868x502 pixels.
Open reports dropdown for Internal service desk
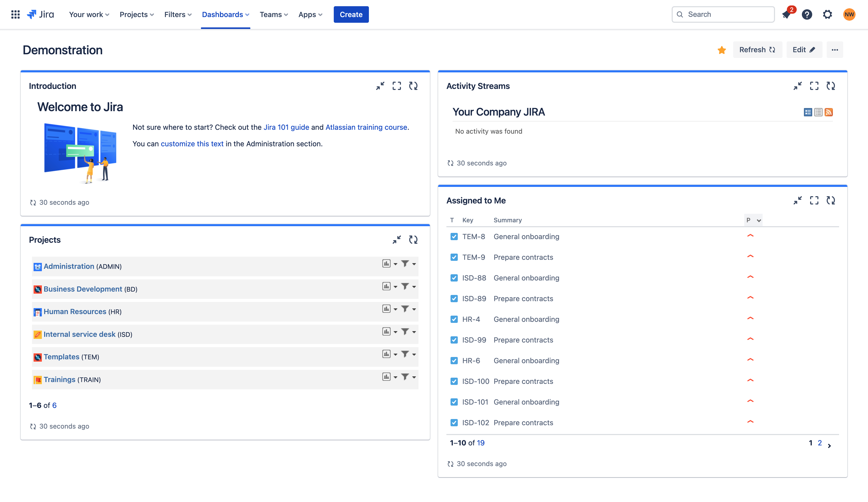click(x=390, y=332)
